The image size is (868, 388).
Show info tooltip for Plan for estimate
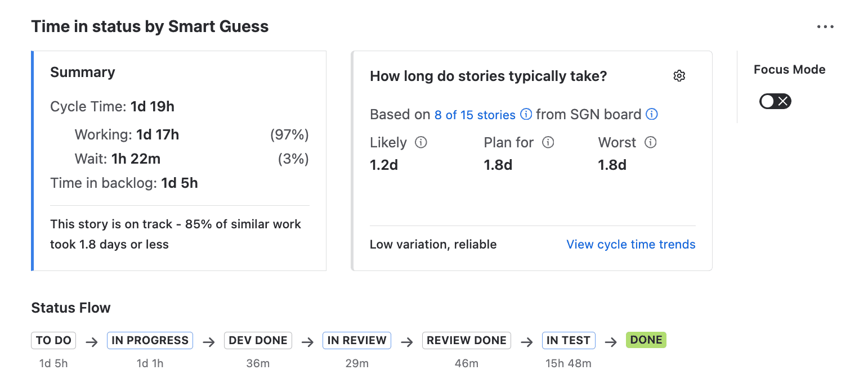pyautogui.click(x=548, y=143)
